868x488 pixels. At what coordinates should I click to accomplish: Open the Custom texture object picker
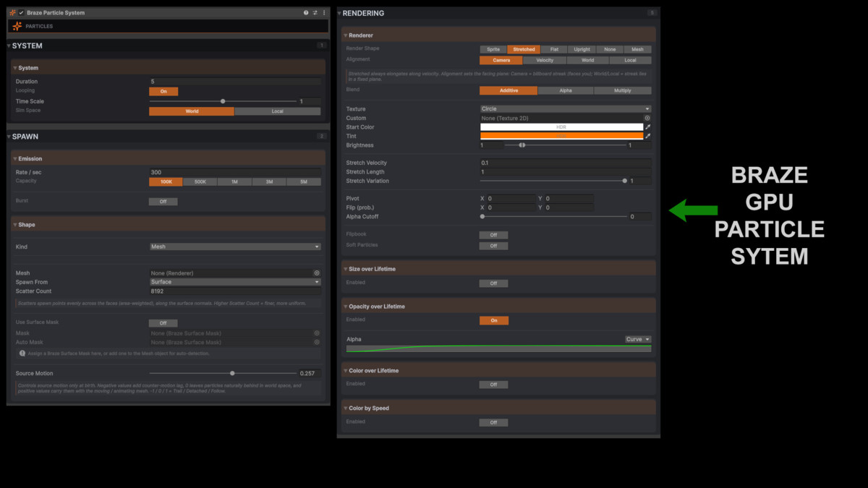click(647, 118)
